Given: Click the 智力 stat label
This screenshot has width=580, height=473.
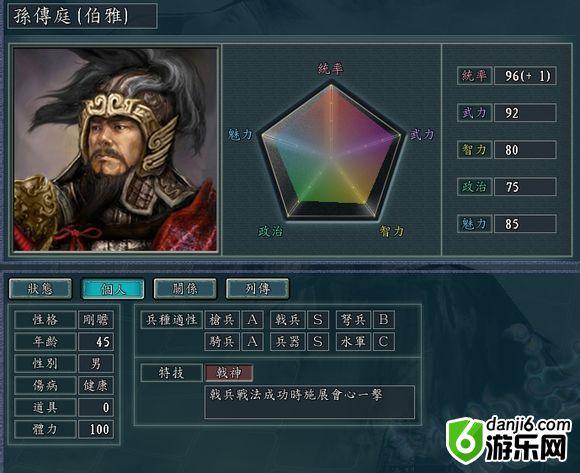Looking at the screenshot, I should (474, 150).
